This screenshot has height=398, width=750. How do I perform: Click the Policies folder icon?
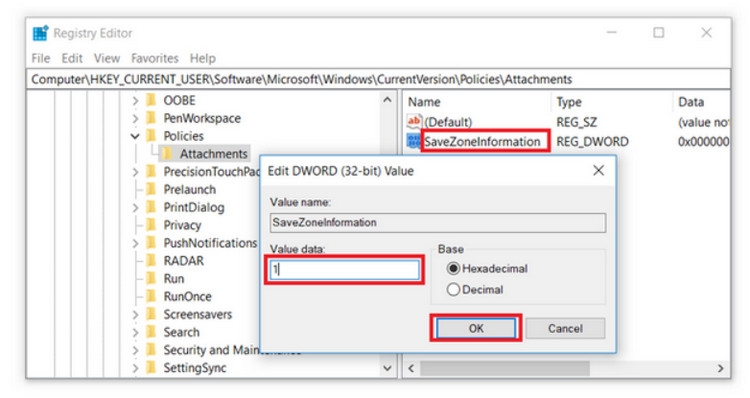click(151, 136)
